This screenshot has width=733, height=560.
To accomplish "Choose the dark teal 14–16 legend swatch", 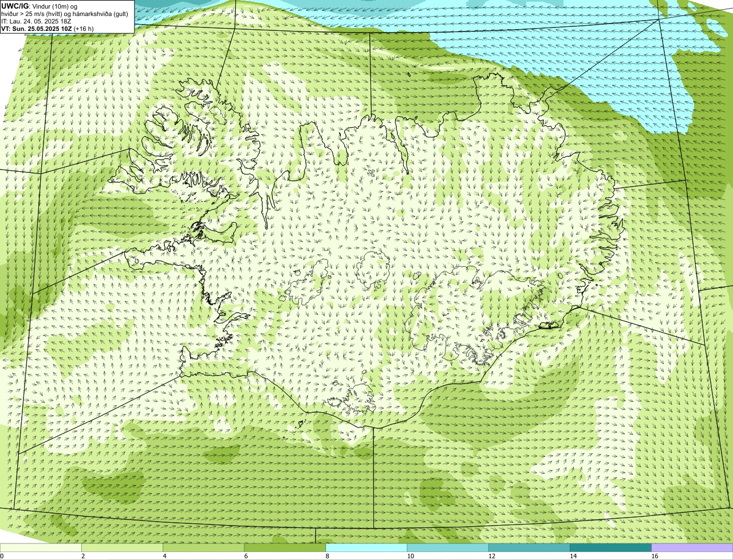I will pyautogui.click(x=611, y=547).
